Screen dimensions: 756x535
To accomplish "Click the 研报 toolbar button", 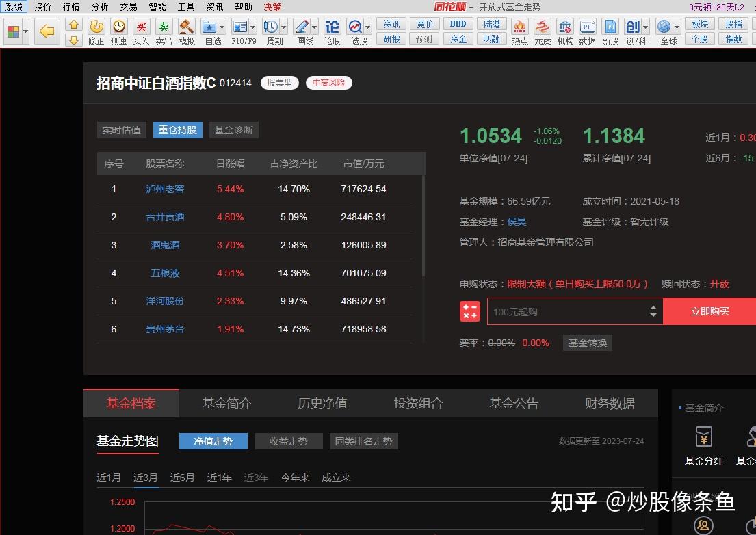I will point(391,39).
